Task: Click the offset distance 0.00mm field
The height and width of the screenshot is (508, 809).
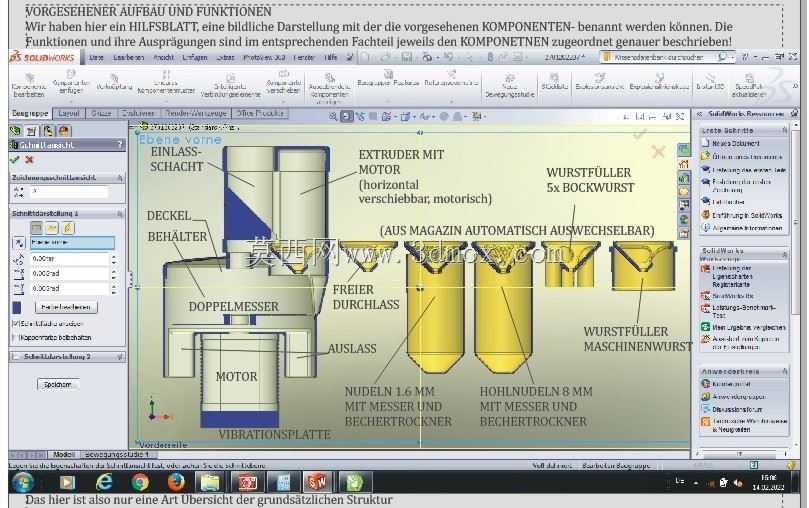Action: click(69, 258)
